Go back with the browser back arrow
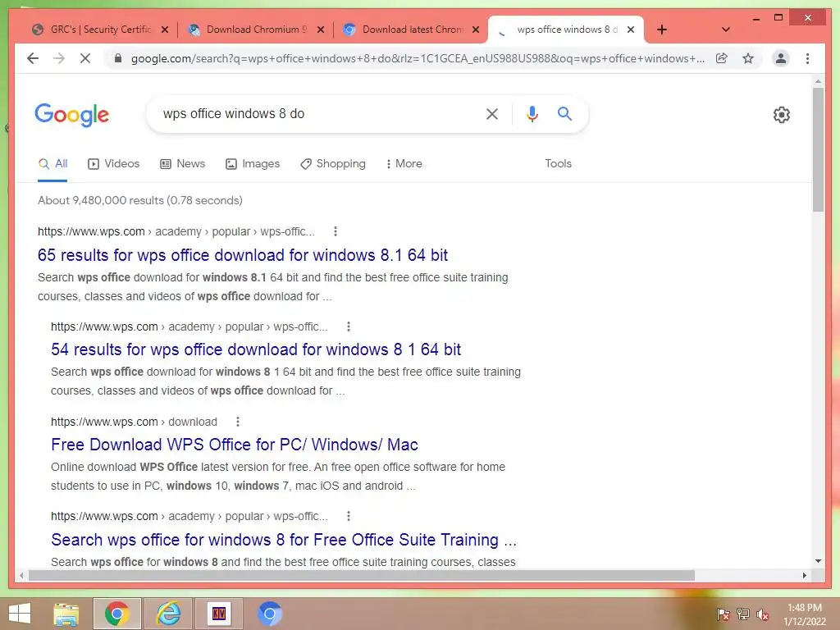 [33, 58]
